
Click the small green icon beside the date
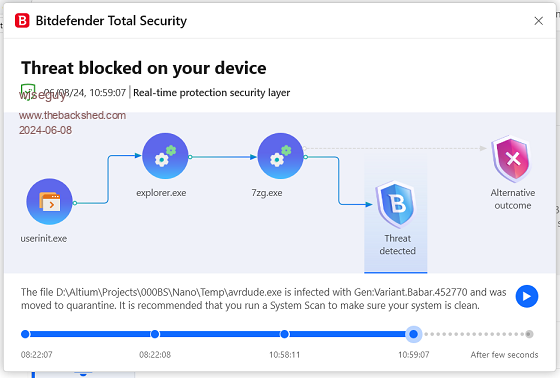(28, 92)
